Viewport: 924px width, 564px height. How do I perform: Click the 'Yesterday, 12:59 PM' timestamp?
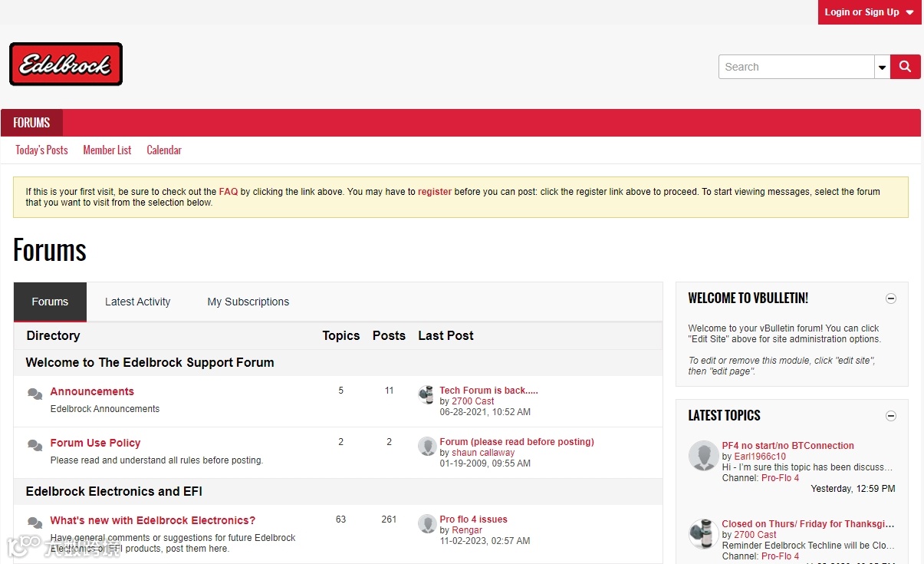pos(853,489)
